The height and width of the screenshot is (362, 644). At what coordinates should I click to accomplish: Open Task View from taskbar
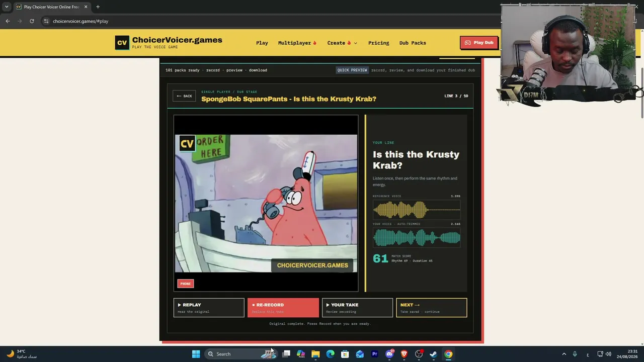click(x=286, y=354)
